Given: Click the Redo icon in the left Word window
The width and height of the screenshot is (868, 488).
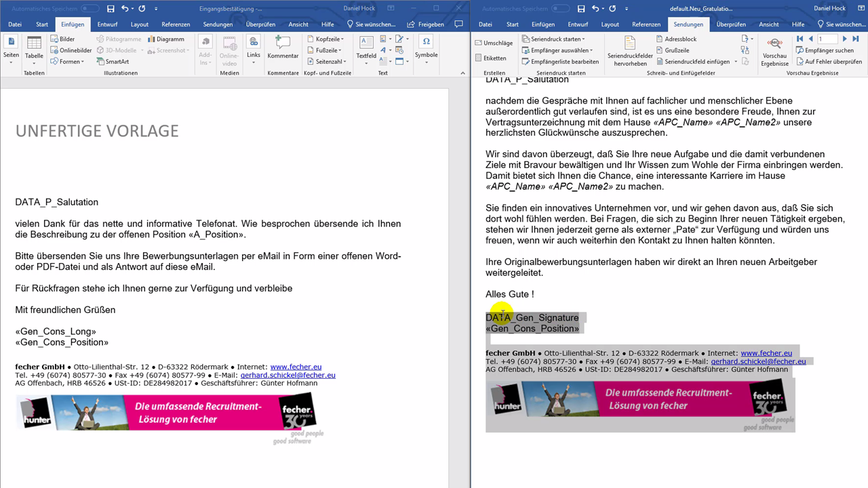Looking at the screenshot, I should pos(142,9).
